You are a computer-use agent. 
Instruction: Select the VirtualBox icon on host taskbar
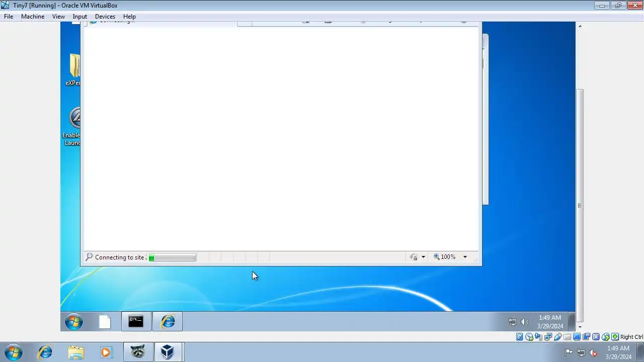(168, 352)
